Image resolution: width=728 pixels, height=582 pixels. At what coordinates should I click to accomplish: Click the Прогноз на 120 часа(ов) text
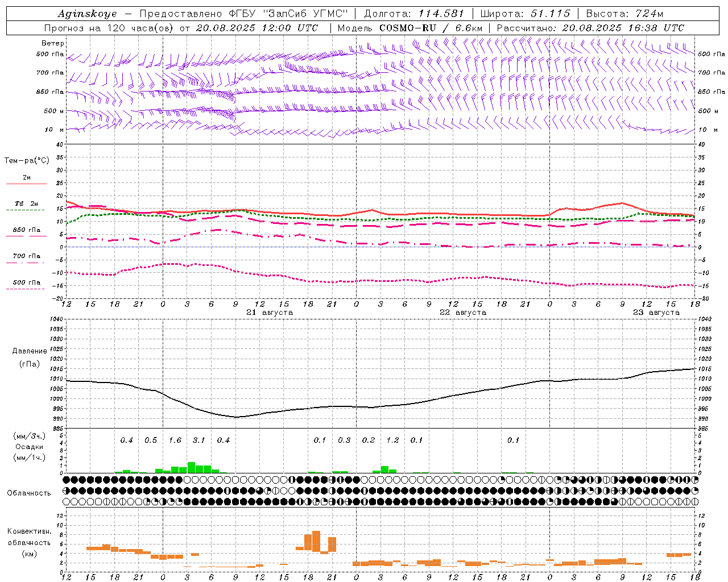(109, 28)
